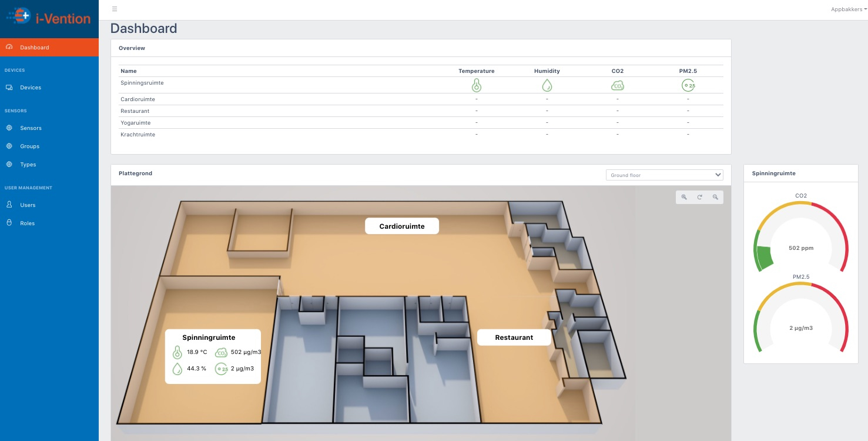The width and height of the screenshot is (868, 441).
Task: Select the Yogaruimte row in the Overview
Action: 135,122
